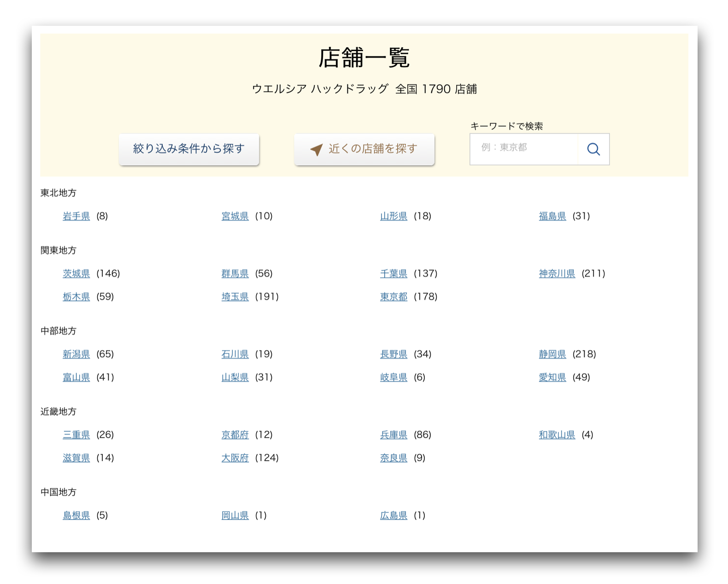Click the 関東地方 region heading
Screen dimensions: 728x584
click(x=59, y=251)
